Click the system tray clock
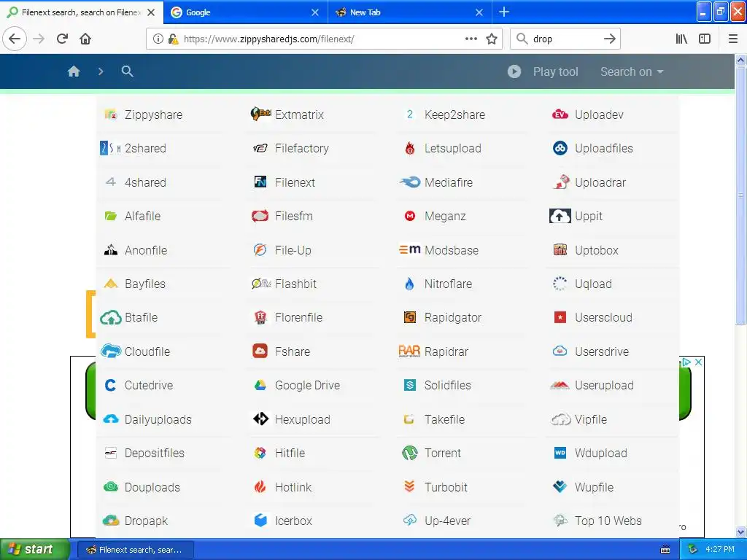Image resolution: width=747 pixels, height=560 pixels. tap(720, 549)
